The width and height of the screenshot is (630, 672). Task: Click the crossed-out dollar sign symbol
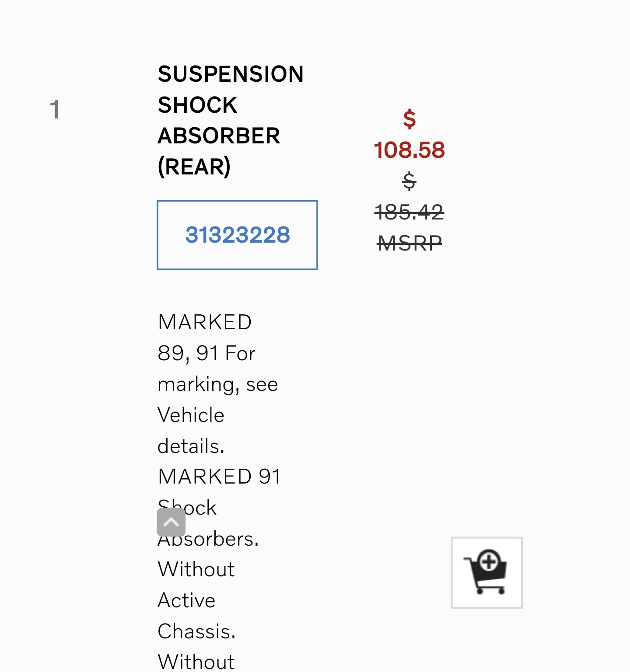tap(409, 181)
